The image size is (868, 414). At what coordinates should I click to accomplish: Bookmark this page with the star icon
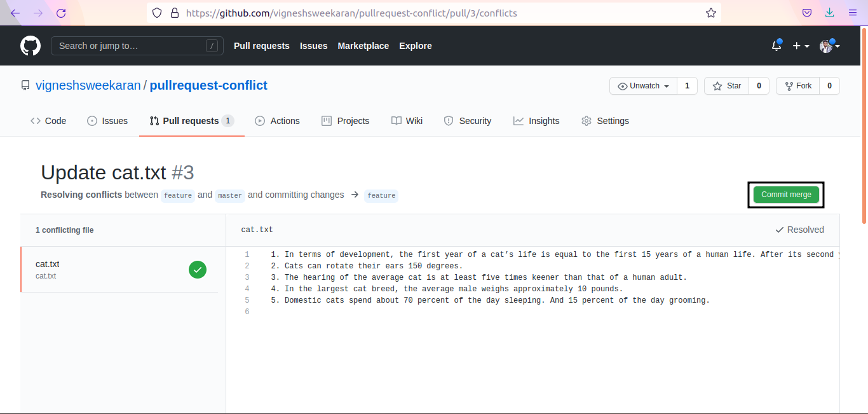pyautogui.click(x=711, y=13)
